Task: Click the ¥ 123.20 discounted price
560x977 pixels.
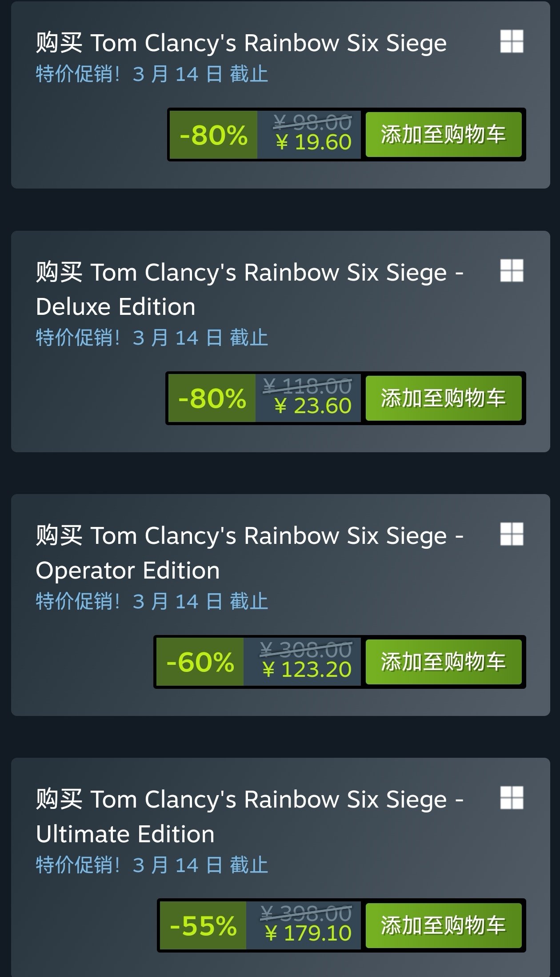Action: pyautogui.click(x=307, y=670)
